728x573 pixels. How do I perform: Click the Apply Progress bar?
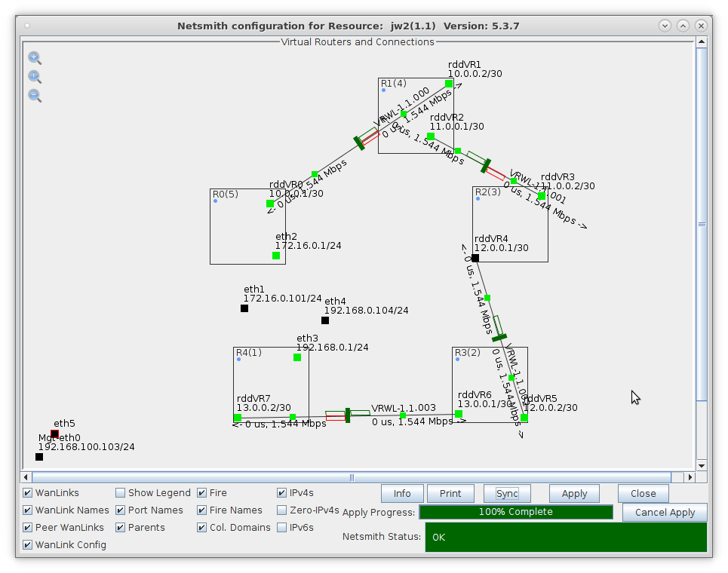(516, 512)
